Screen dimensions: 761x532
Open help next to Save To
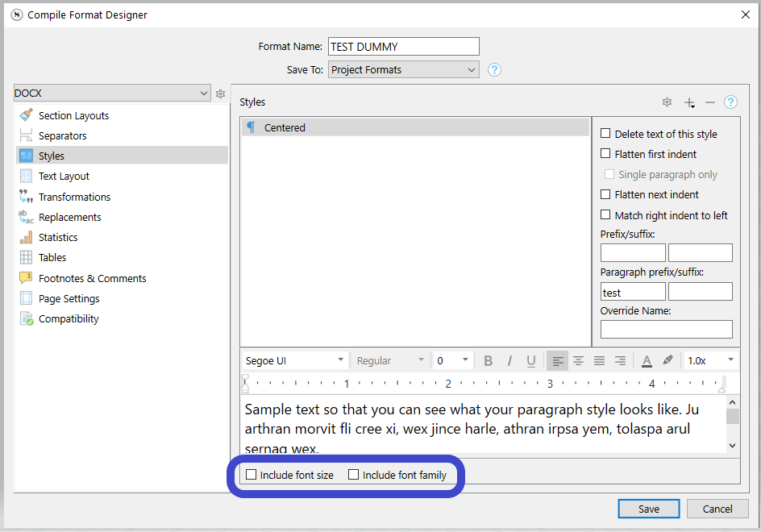tap(494, 70)
